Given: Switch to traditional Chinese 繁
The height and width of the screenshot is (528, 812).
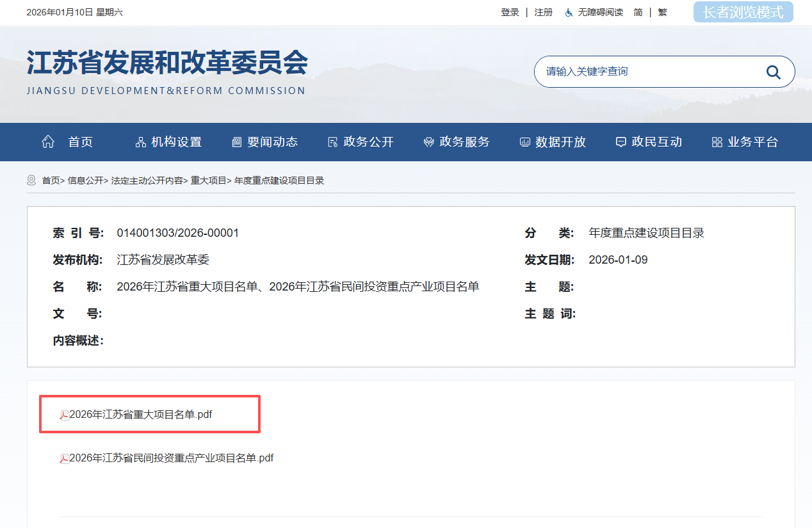Looking at the screenshot, I should (662, 12).
